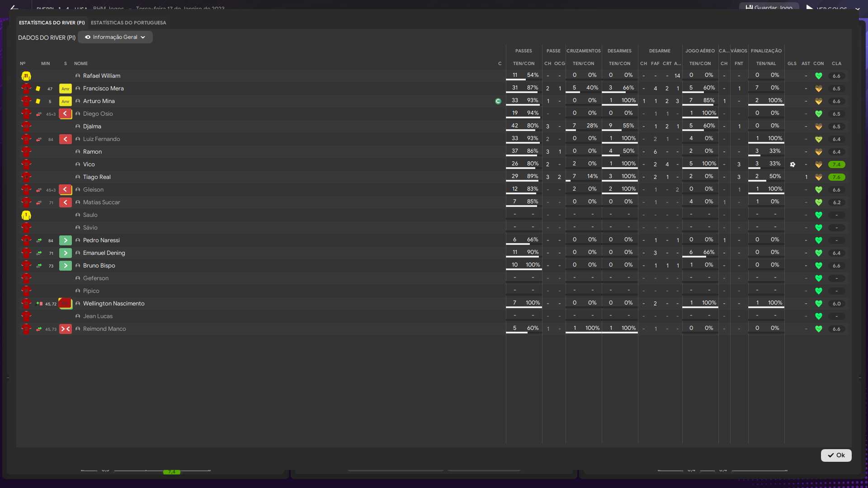The width and height of the screenshot is (868, 488).
Task: Click Matias Succar's red substituted-off arrow icon
Action: (x=66, y=202)
